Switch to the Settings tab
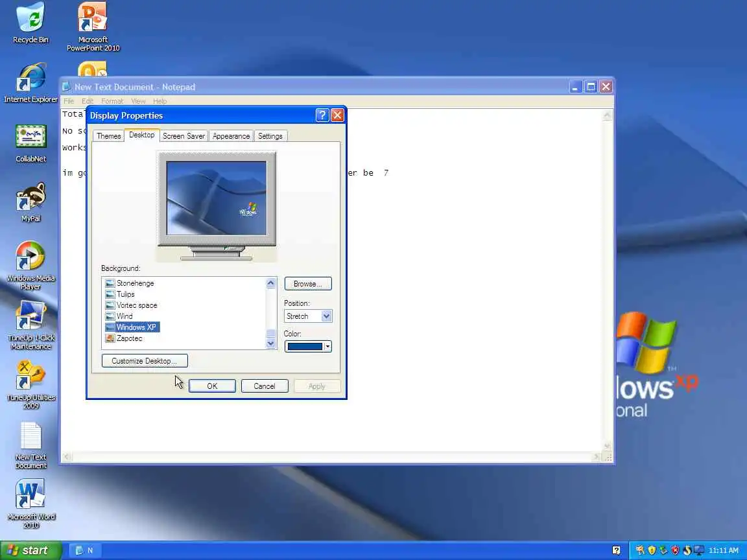 [x=270, y=135]
